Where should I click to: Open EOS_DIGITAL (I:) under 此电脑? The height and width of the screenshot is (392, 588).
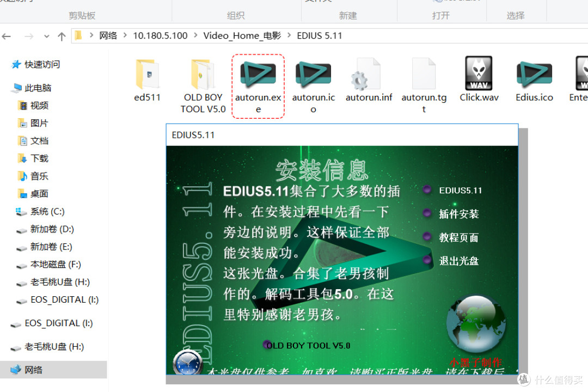click(57, 300)
